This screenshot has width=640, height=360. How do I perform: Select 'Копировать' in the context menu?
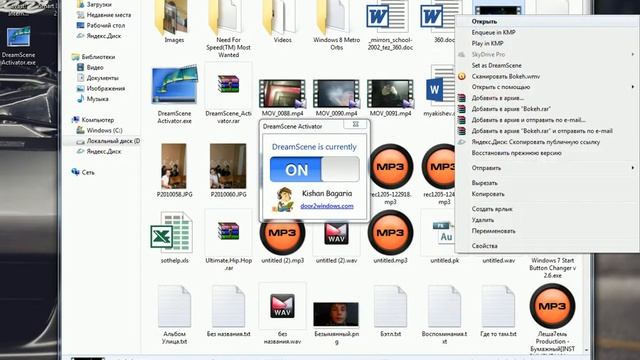click(488, 194)
